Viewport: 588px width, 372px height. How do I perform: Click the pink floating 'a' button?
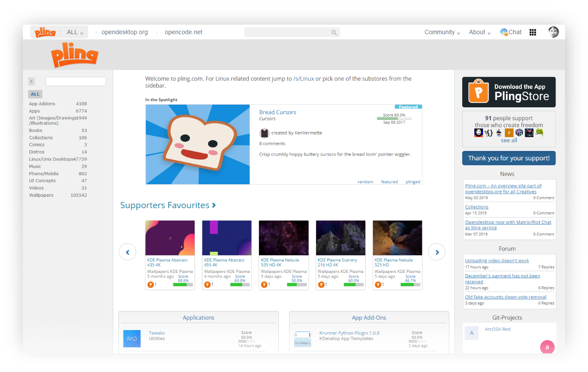547,347
